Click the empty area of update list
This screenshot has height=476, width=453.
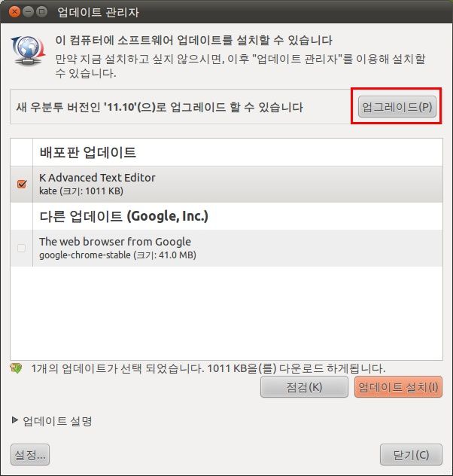point(226,313)
